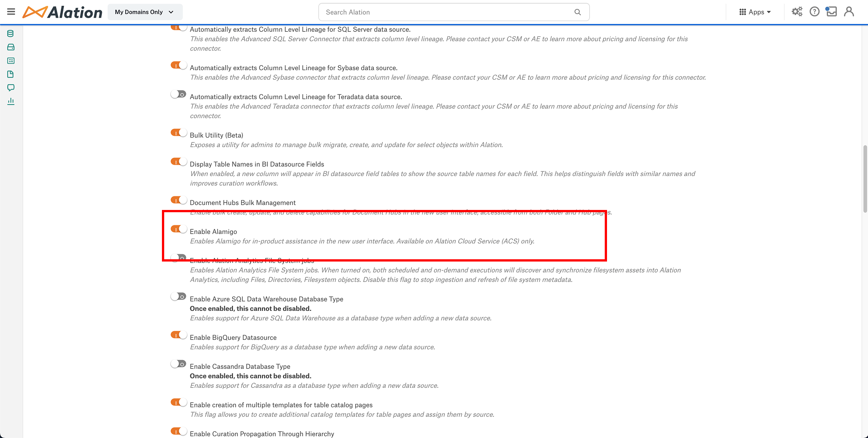Switch off Enable BigQuery Datasource toggle
This screenshot has width=868, height=438.
pyautogui.click(x=179, y=335)
